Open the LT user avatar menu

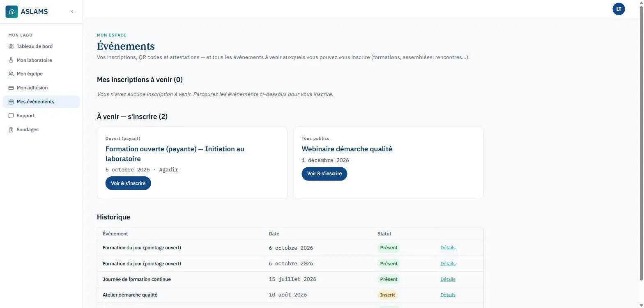click(x=619, y=9)
